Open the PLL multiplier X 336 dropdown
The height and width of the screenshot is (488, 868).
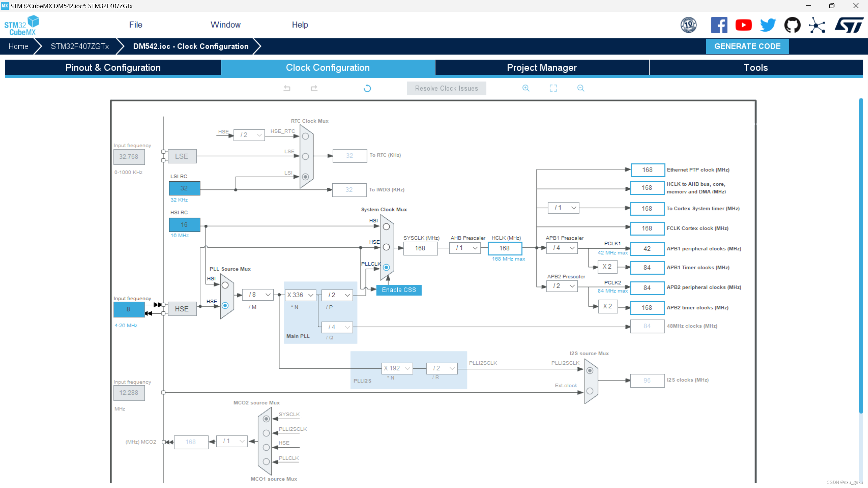pos(300,295)
